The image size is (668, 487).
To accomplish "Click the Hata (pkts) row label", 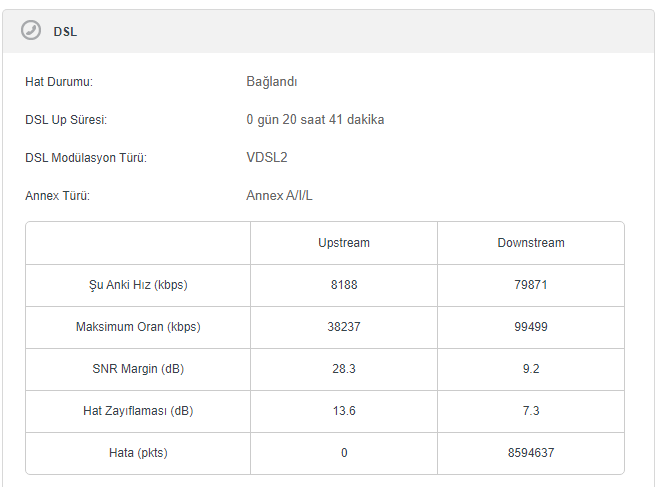I will 138,453.
